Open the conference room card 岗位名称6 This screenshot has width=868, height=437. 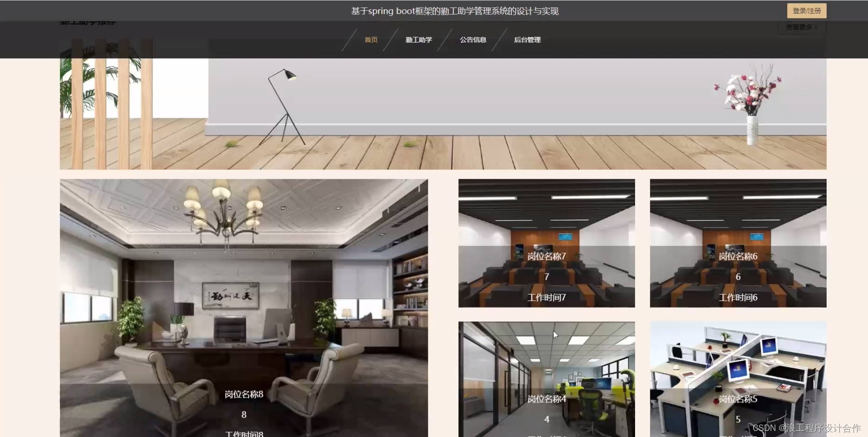click(738, 243)
